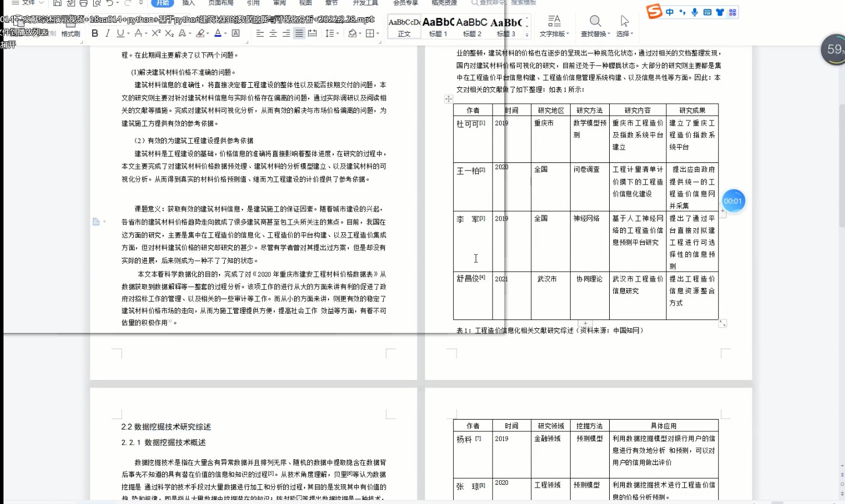
Task: Align paragraph right
Action: point(286,33)
